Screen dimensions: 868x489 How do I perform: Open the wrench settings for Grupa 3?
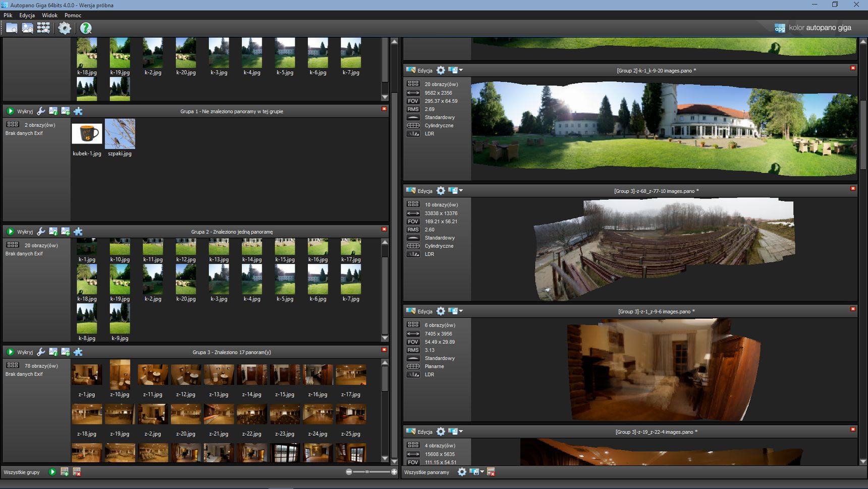click(x=41, y=352)
